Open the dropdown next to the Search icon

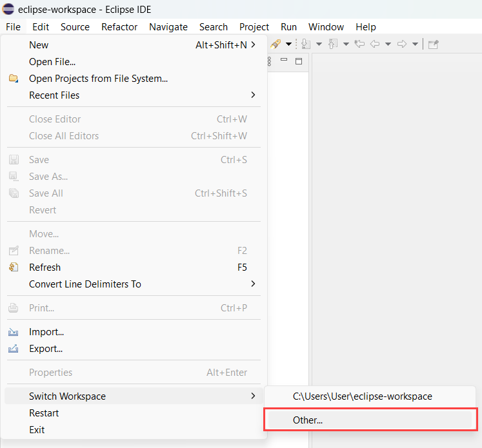[x=288, y=44]
